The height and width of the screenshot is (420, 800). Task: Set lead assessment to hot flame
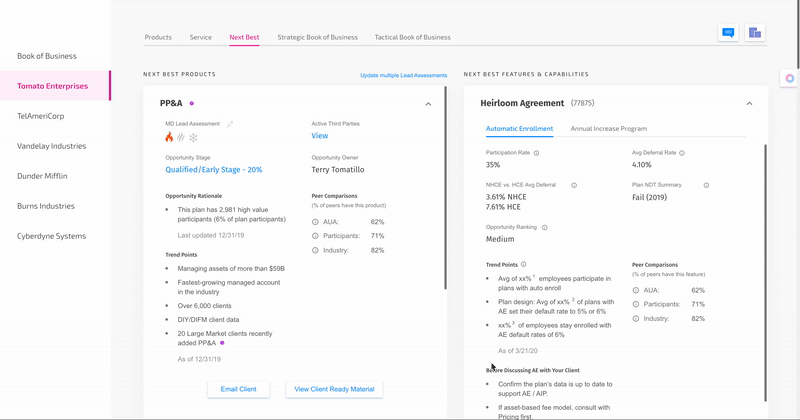[169, 137]
